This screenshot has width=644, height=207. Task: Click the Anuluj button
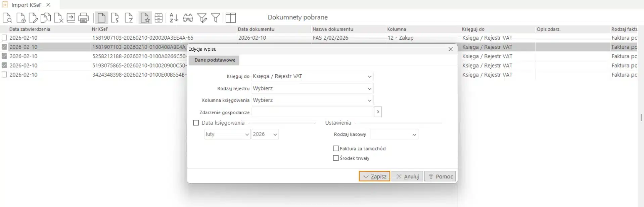[407, 176]
